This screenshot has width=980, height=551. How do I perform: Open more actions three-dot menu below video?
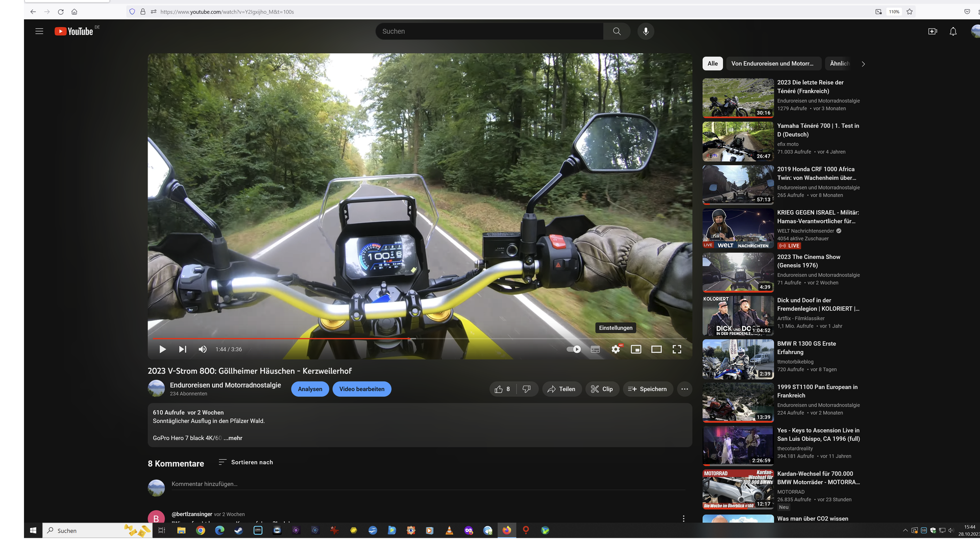coord(684,389)
